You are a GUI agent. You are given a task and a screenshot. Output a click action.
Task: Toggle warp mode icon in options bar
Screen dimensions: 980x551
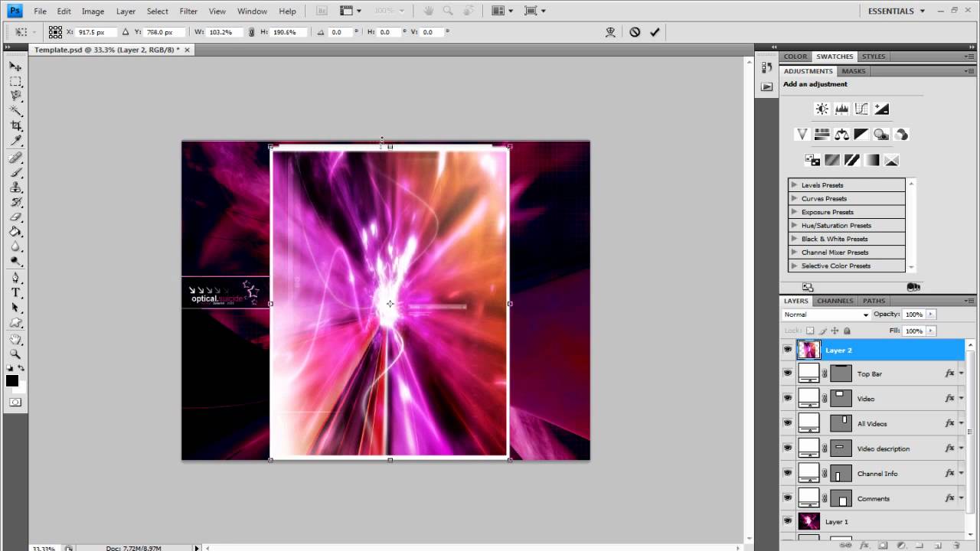point(610,32)
